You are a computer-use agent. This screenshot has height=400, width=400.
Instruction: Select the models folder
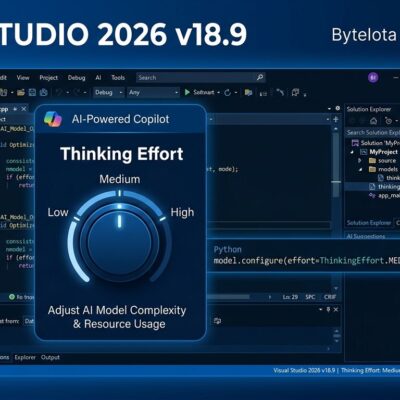coord(383,169)
